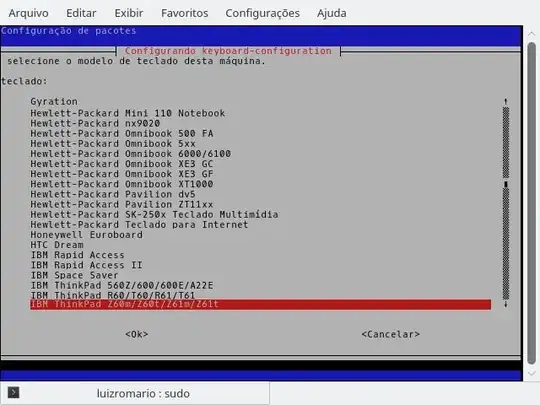Click the list's down arrow indicator
Screen dimensions: 540x405
click(506, 304)
